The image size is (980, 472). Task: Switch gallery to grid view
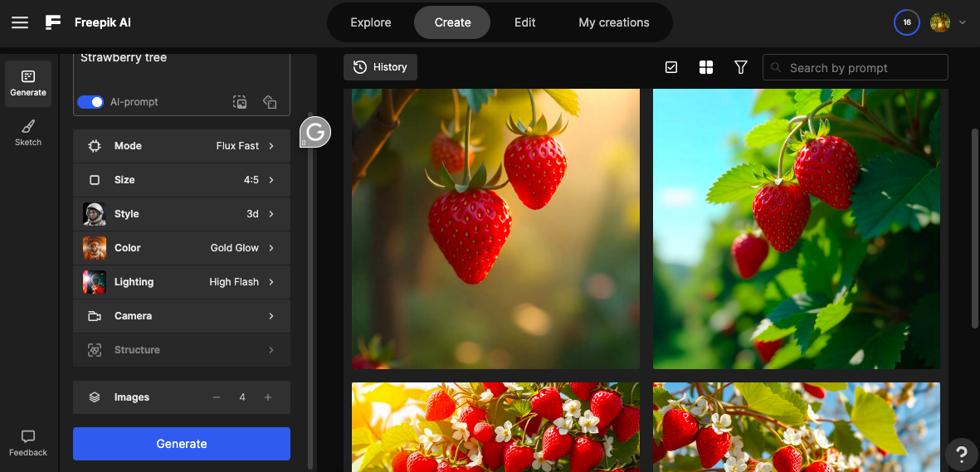[706, 67]
